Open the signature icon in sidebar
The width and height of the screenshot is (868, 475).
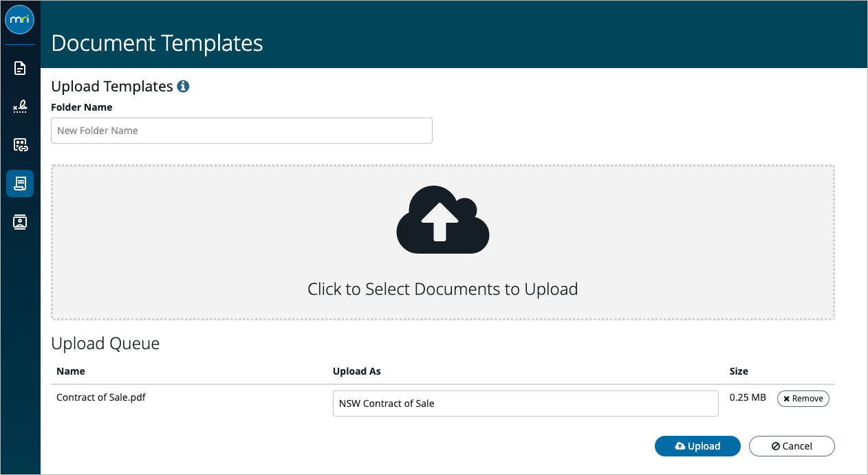point(20,107)
